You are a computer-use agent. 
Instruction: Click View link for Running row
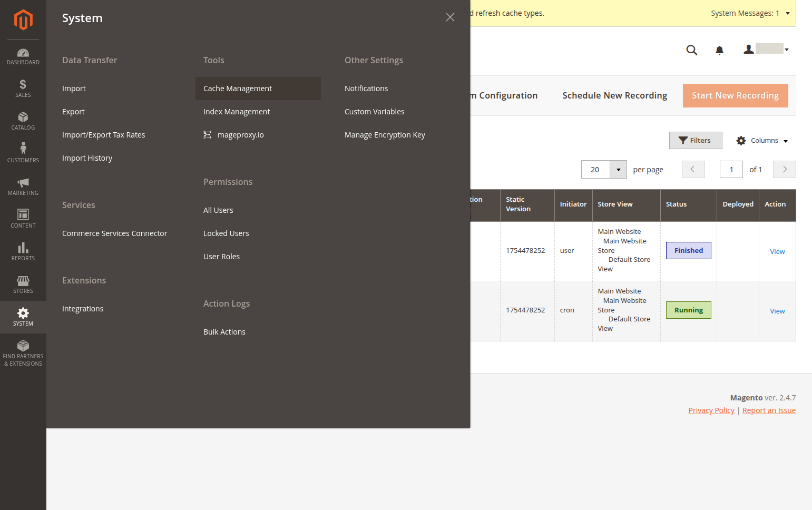point(777,311)
